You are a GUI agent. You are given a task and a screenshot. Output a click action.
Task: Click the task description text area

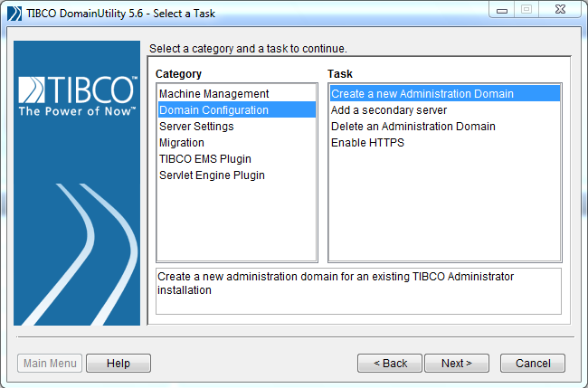coord(358,291)
